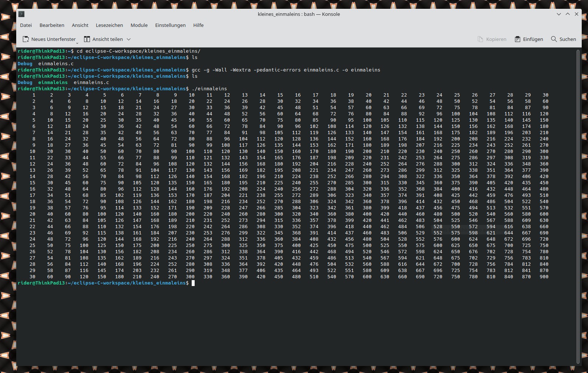Viewport: 588px width, 373px height.
Task: Click the Konsole terminal icon in title bar
Action: point(21,14)
